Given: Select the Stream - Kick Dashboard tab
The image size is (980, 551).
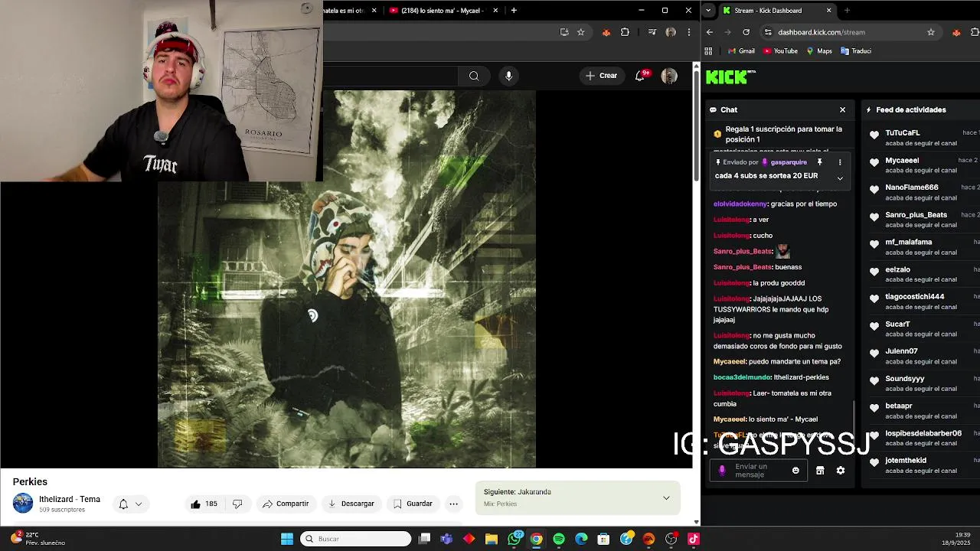Looking at the screenshot, I should coord(769,11).
